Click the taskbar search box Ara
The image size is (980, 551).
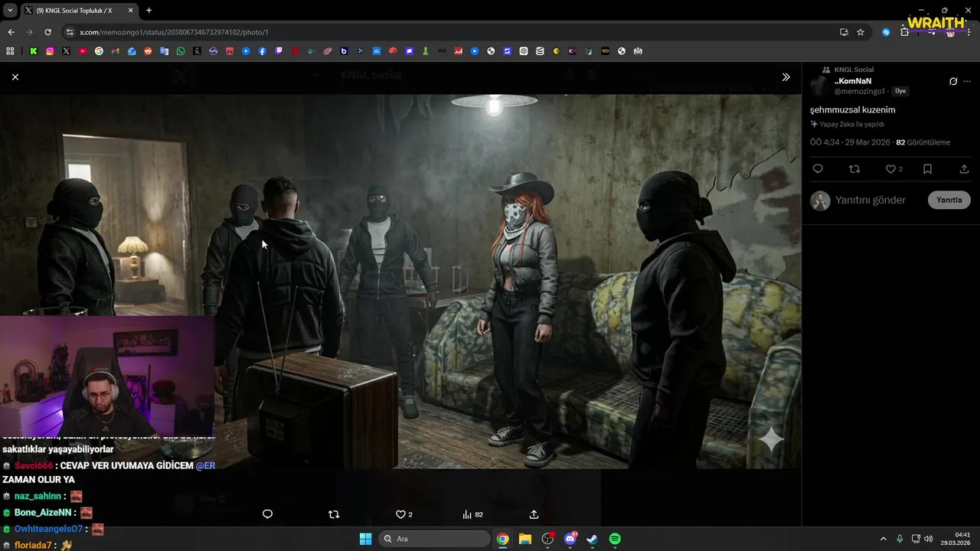(433, 539)
